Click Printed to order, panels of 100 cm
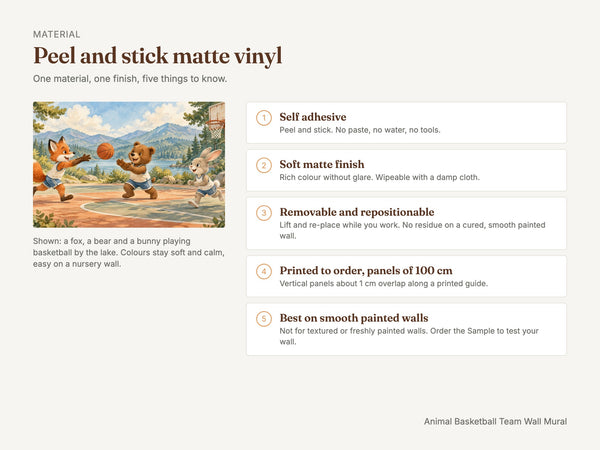The image size is (600, 450). click(x=366, y=271)
